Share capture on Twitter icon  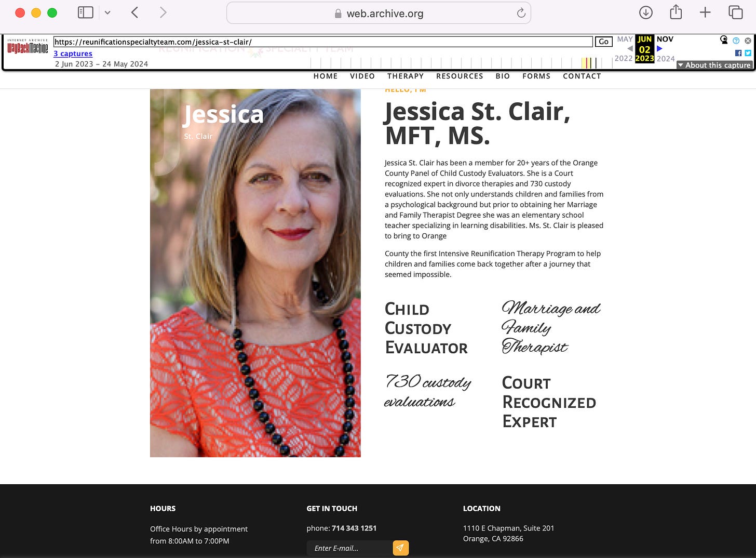(748, 53)
